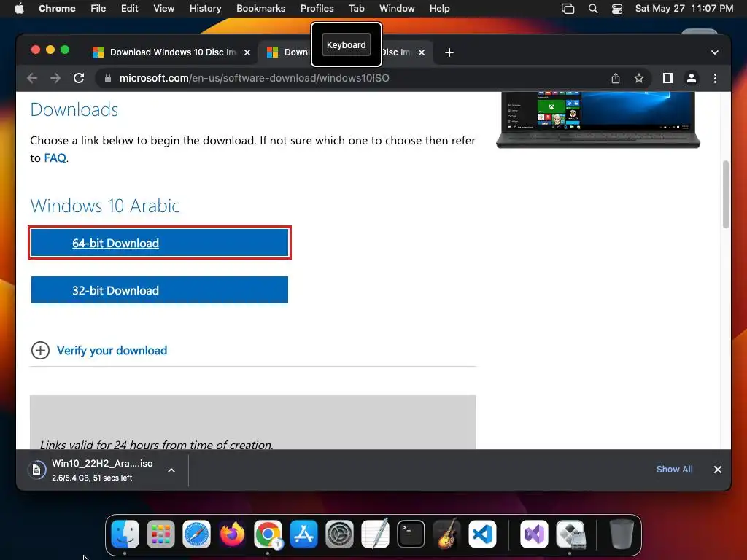Viewport: 747px width, 560px height.
Task: Click the Downloads heading
Action: coord(74,109)
